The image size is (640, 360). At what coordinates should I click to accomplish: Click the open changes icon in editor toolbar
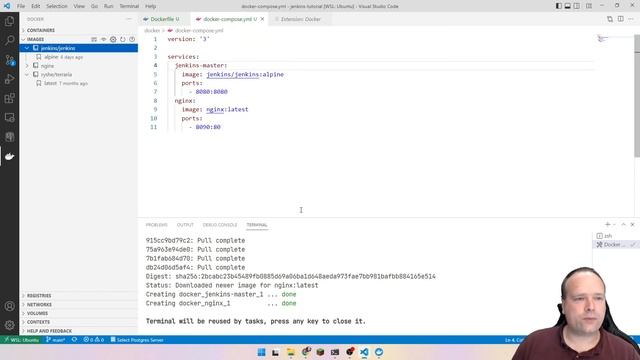(x=610, y=19)
